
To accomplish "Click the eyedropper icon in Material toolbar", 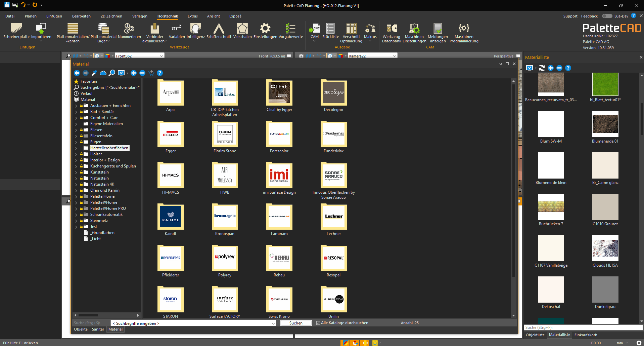I will point(94,73).
